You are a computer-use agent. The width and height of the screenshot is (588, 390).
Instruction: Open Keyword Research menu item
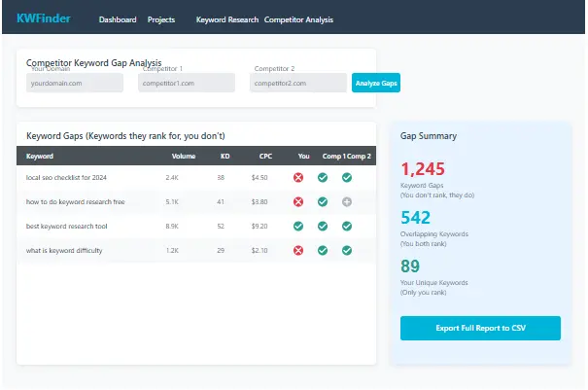(x=227, y=19)
